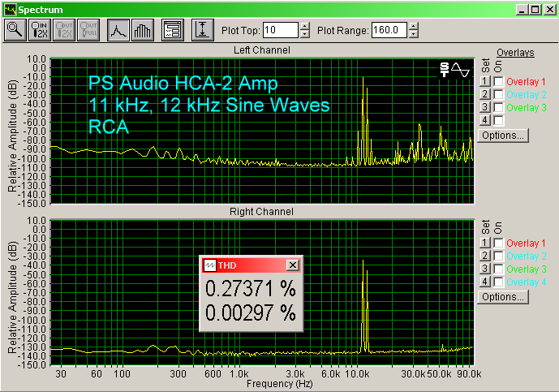This screenshot has width=559, height=392.
Task: Click the zoom Out 2X toolbar button
Action: 63,30
